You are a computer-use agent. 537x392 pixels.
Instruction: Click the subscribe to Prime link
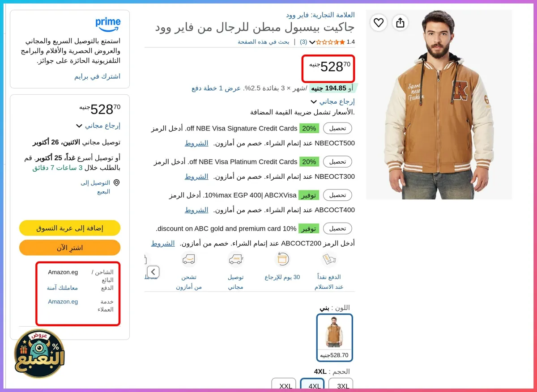pyautogui.click(x=97, y=76)
